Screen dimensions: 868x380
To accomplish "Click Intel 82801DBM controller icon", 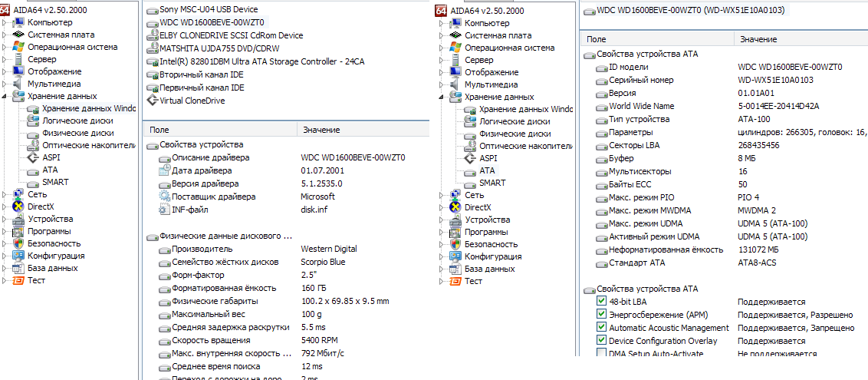I will pyautogui.click(x=153, y=61).
